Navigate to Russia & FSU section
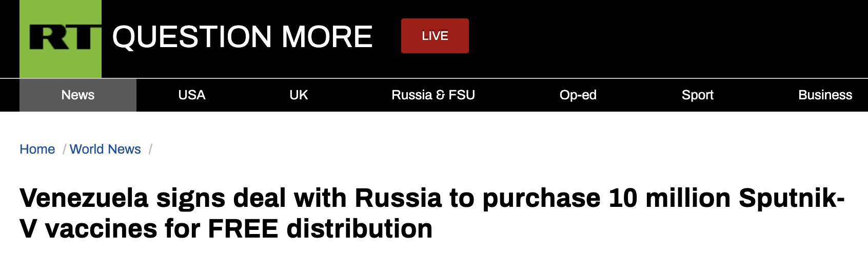The width and height of the screenshot is (868, 255). (x=433, y=95)
